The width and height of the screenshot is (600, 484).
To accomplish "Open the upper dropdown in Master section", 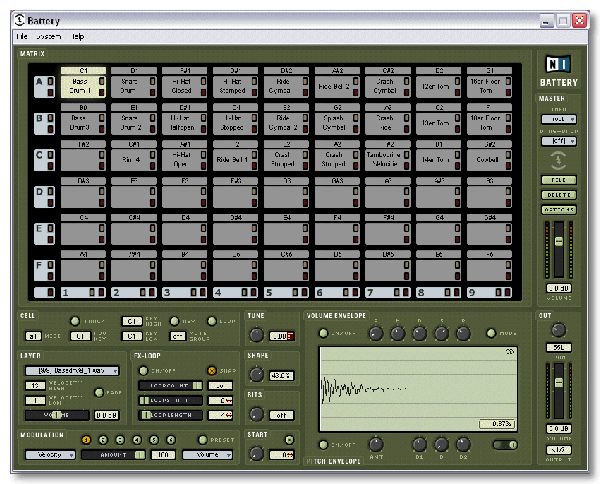I will point(559,119).
